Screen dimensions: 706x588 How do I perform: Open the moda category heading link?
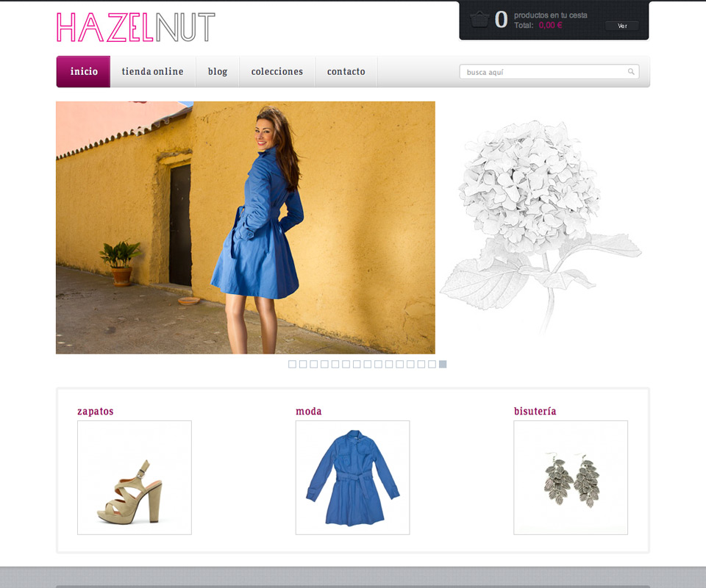[309, 412]
